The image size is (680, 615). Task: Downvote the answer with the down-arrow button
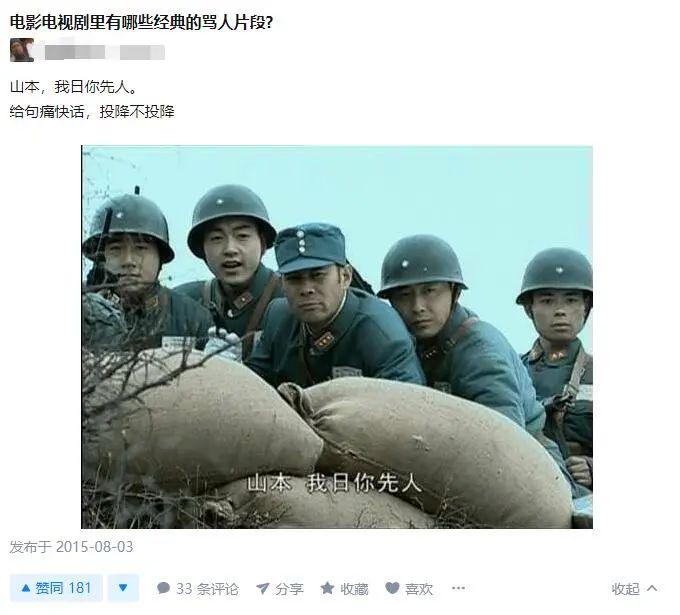[123, 588]
